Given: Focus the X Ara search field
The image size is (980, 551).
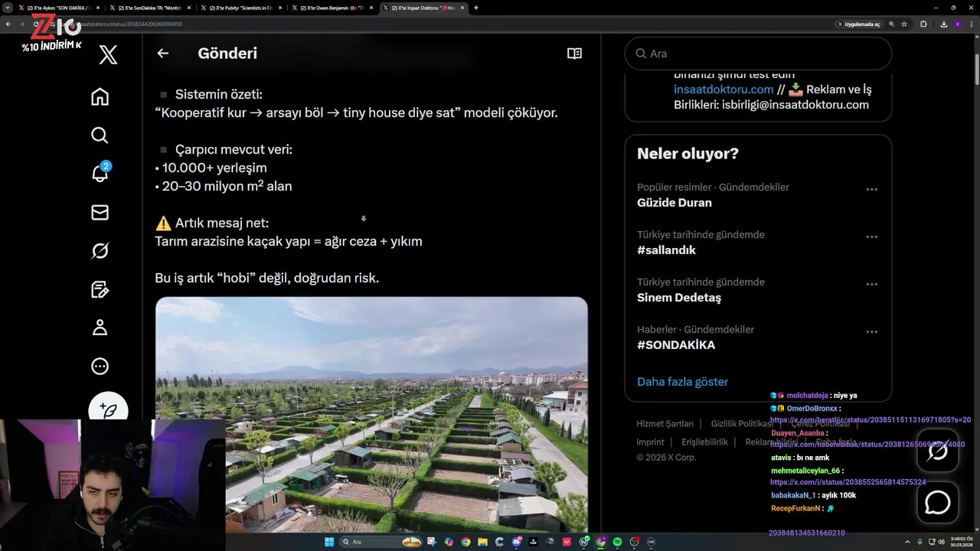Looking at the screenshot, I should 758,54.
